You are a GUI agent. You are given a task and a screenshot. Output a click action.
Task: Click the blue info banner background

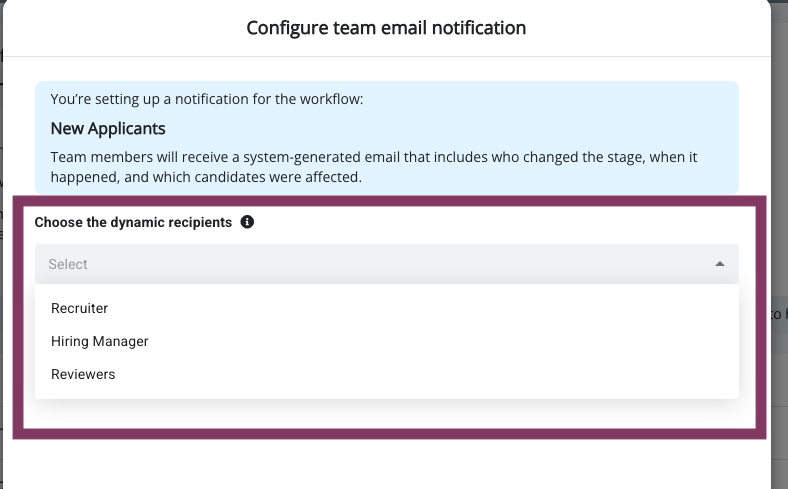pyautogui.click(x=553, y=116)
